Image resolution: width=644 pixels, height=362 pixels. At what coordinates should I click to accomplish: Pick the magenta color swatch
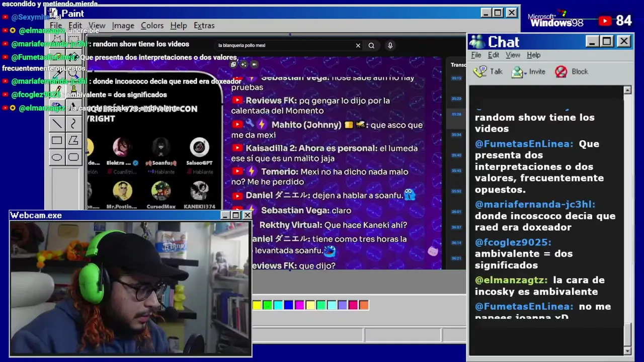(x=299, y=305)
